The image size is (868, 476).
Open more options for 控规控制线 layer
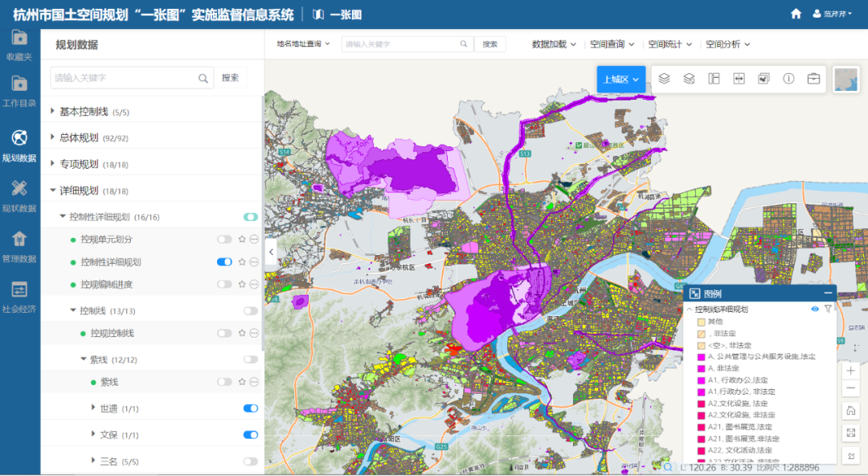[254, 333]
